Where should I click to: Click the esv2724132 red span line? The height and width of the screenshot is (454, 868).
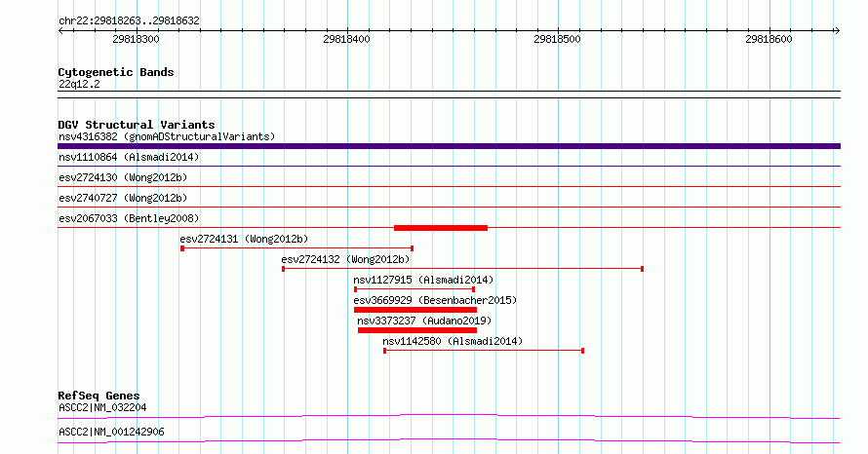pyautogui.click(x=463, y=269)
